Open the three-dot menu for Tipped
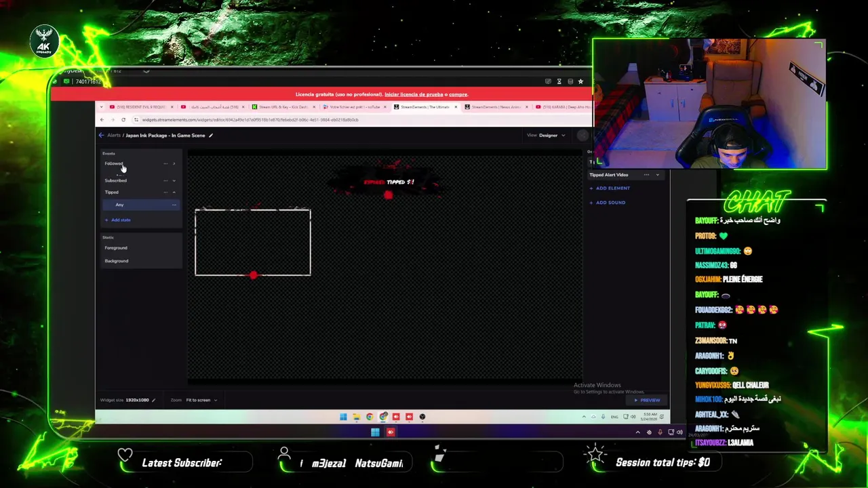This screenshot has width=868, height=488. point(165,192)
